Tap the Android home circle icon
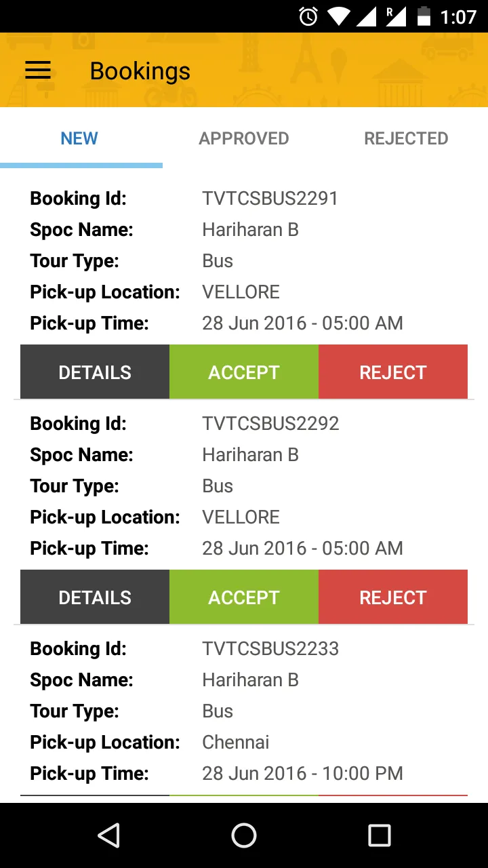Image resolution: width=488 pixels, height=868 pixels. (244, 835)
